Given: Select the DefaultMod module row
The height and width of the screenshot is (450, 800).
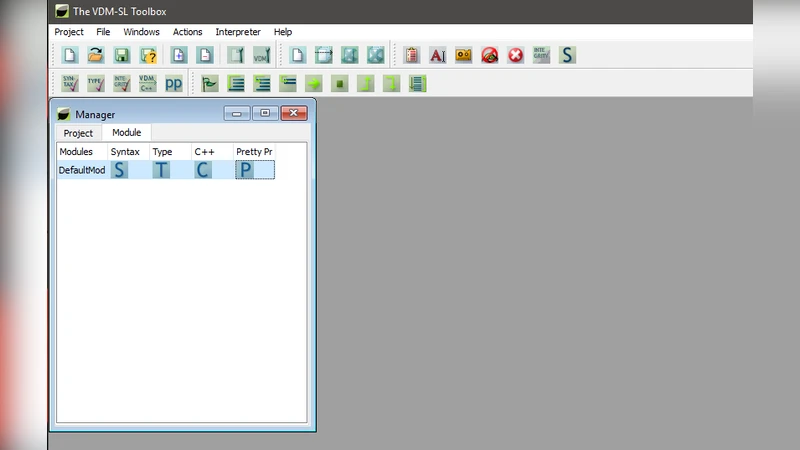Looking at the screenshot, I should tap(82, 170).
